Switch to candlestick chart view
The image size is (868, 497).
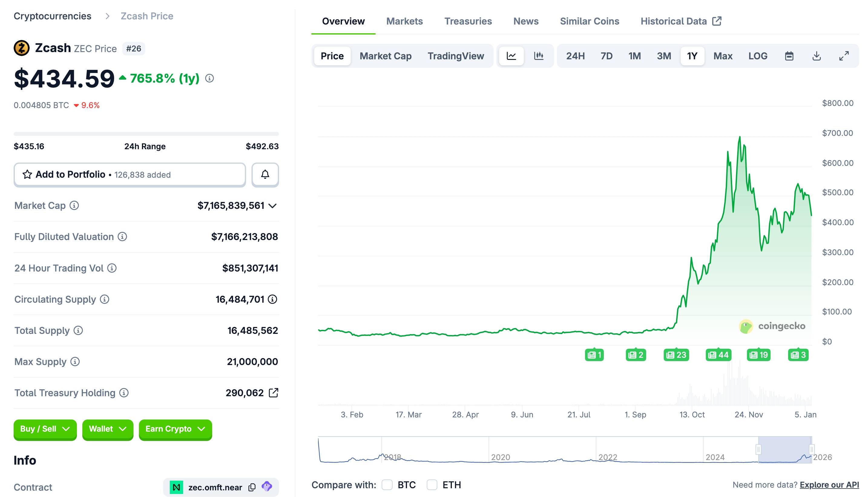coord(538,56)
